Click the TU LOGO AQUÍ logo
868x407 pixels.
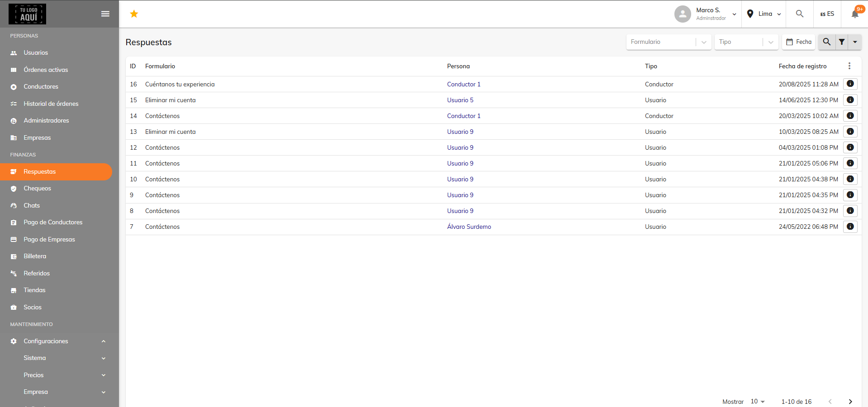(27, 14)
